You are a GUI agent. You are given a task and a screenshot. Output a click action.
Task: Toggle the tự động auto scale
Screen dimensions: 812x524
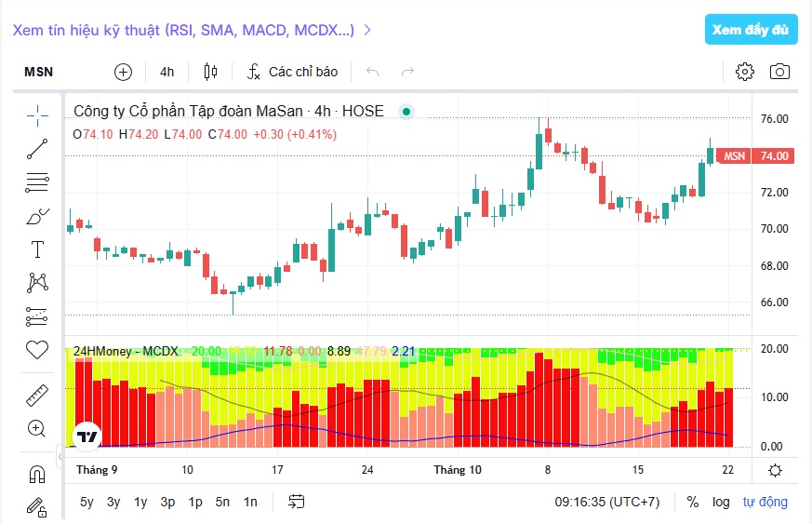[765, 502]
